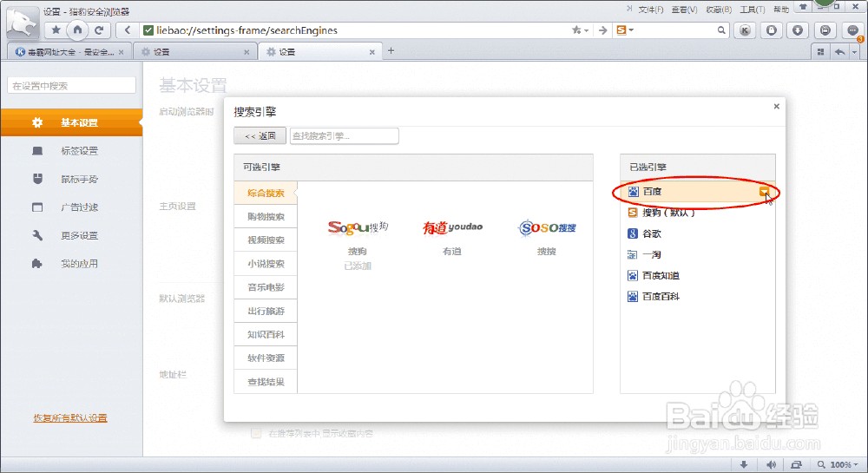Click the 查找搜索引擎 search field

click(x=345, y=135)
